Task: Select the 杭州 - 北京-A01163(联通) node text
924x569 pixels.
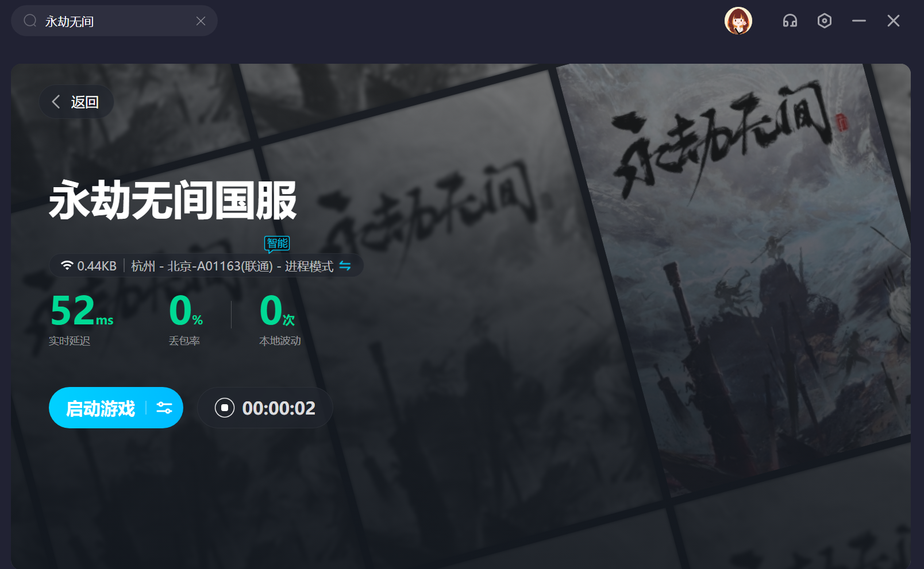Action: [202, 266]
